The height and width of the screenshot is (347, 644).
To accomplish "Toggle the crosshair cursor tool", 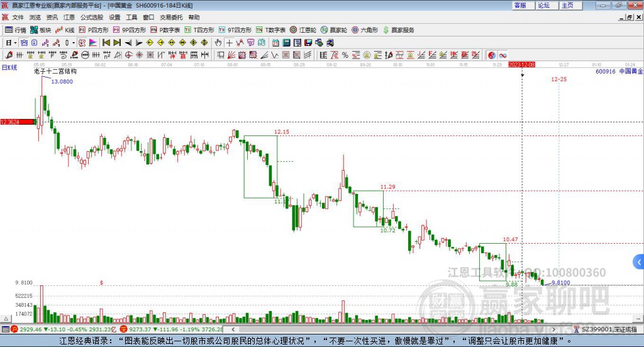I will click(x=229, y=43).
